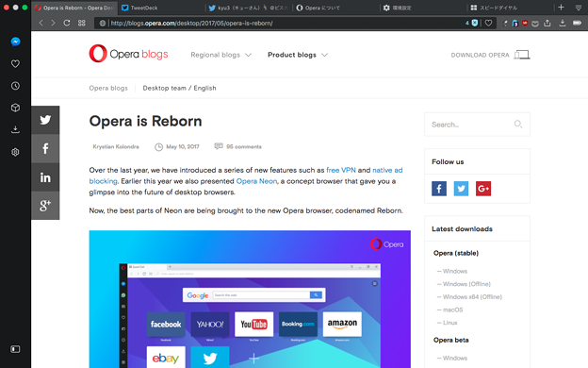Toggle sidebar visibility with the bottom-left icon

point(15,349)
